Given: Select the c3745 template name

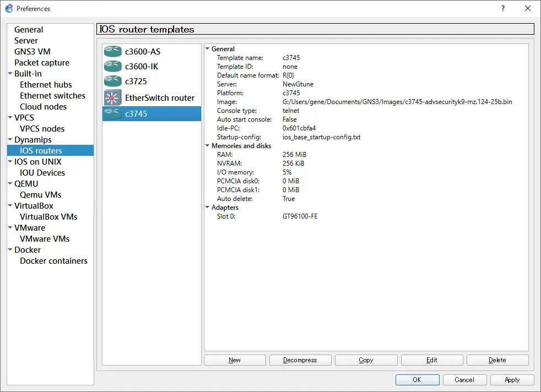Looking at the screenshot, I should click(136, 114).
